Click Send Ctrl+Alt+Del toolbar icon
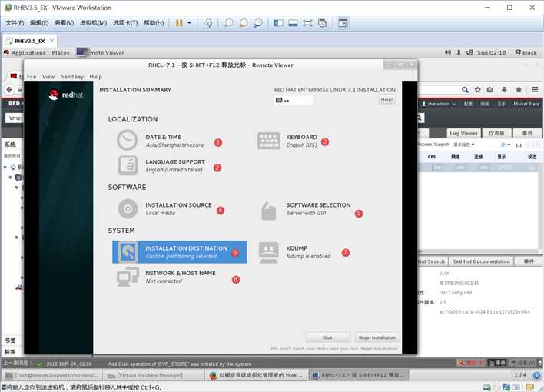The image size is (544, 392). pyautogui.click(x=207, y=23)
